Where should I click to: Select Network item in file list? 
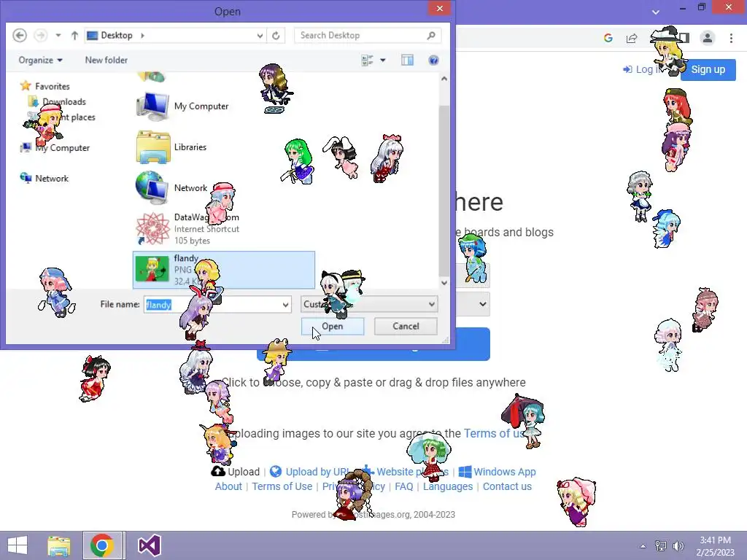coord(171,187)
